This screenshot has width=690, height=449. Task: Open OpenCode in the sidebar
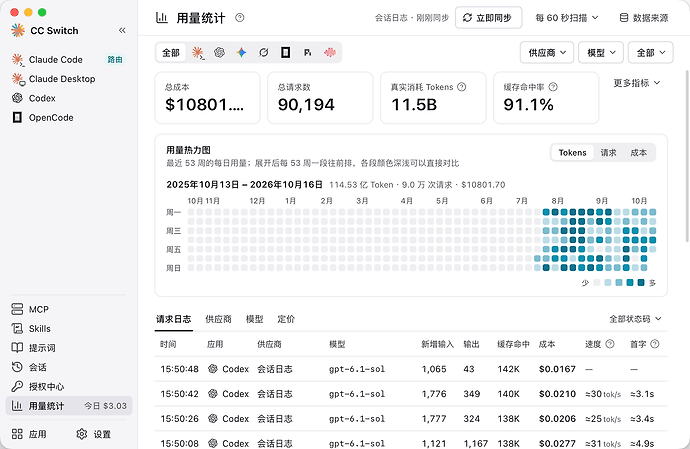[x=69, y=118]
